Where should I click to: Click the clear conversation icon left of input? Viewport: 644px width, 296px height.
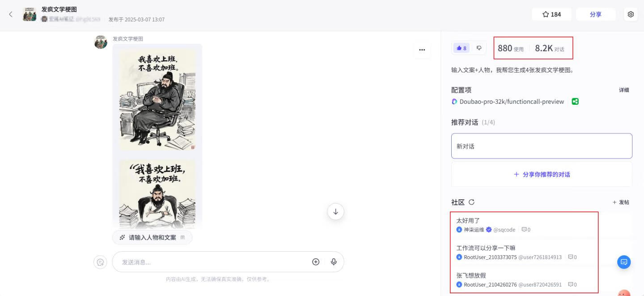point(101,262)
